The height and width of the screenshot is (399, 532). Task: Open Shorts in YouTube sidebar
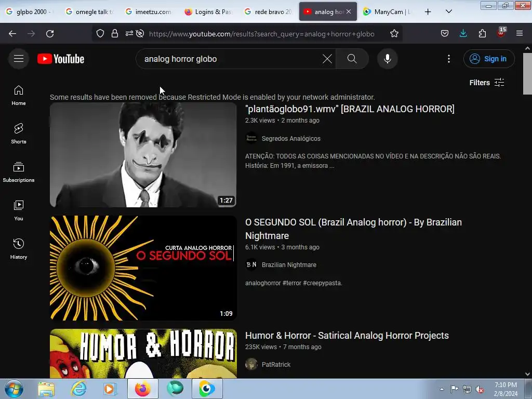pyautogui.click(x=19, y=134)
